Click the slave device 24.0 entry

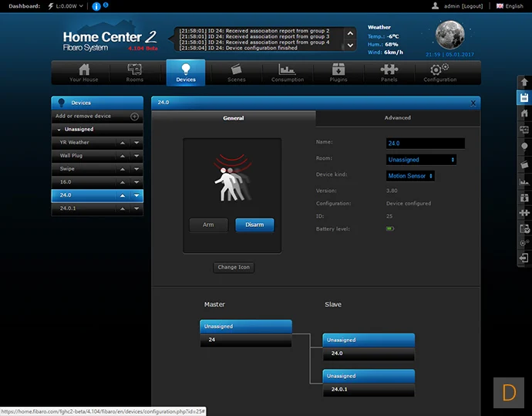(x=369, y=353)
